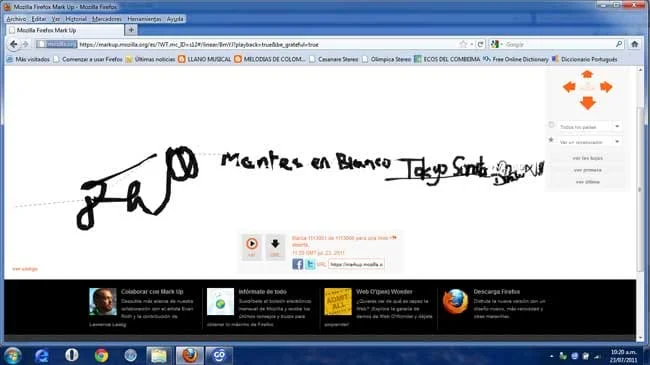
Task: Open the Opera icon in taskbar
Action: coord(71,355)
